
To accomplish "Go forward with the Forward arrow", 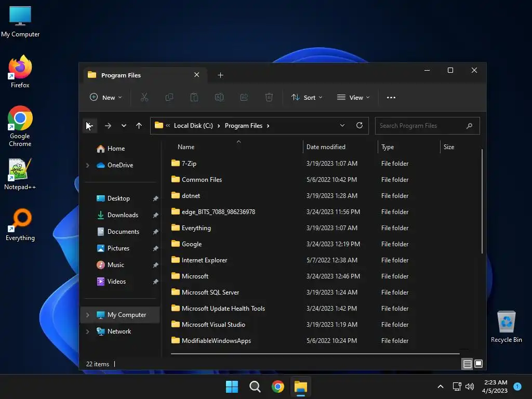I will (108, 126).
